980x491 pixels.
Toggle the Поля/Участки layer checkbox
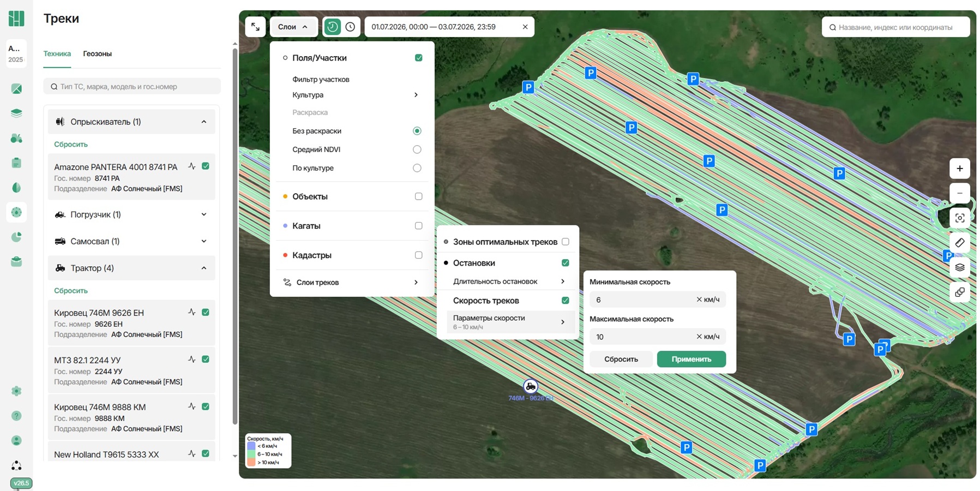pyautogui.click(x=418, y=58)
